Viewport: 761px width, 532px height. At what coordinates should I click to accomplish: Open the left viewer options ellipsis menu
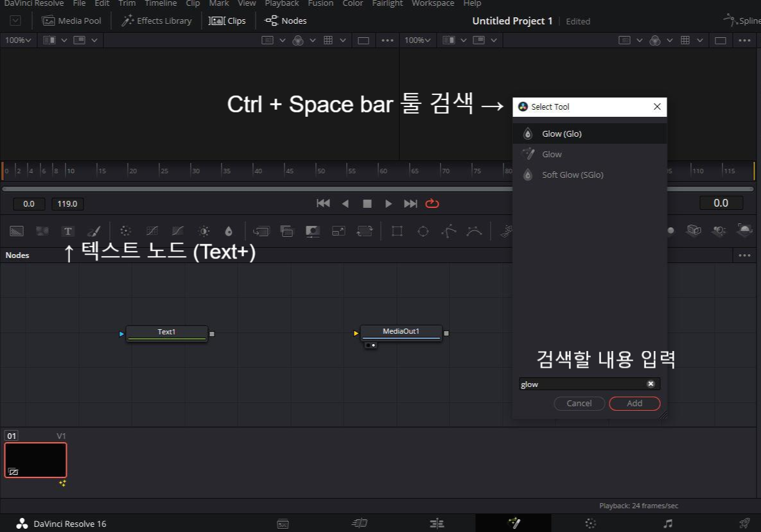tap(387, 40)
